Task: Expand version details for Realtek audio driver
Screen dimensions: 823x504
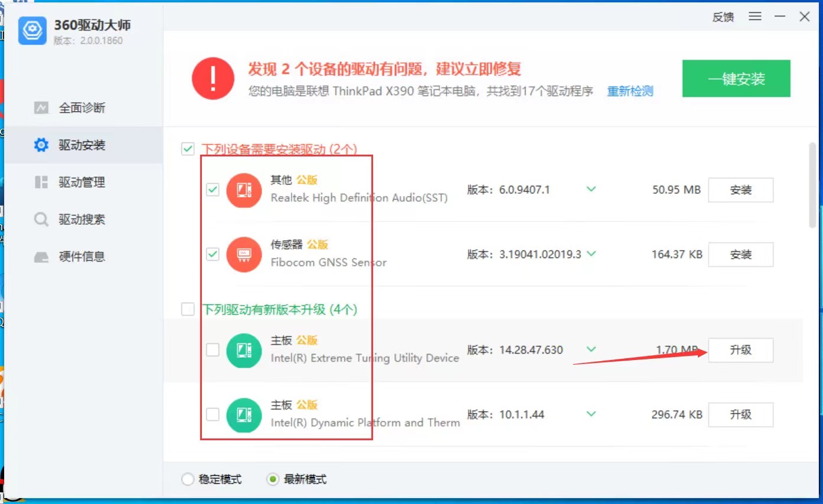Action: pos(591,190)
